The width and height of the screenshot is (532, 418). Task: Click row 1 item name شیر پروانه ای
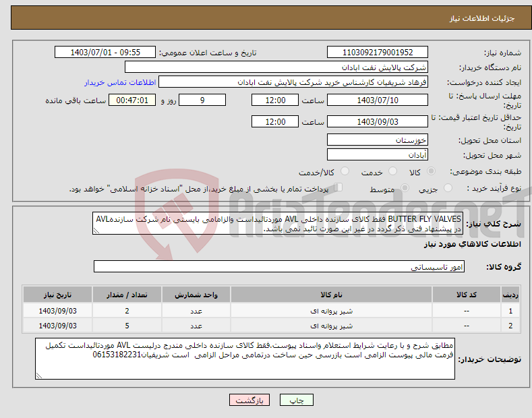click(x=331, y=311)
